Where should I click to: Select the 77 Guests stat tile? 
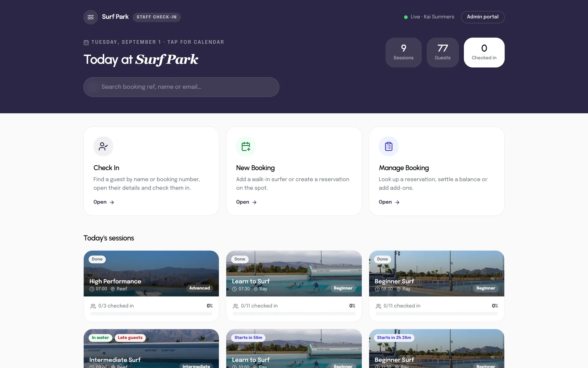tap(442, 52)
